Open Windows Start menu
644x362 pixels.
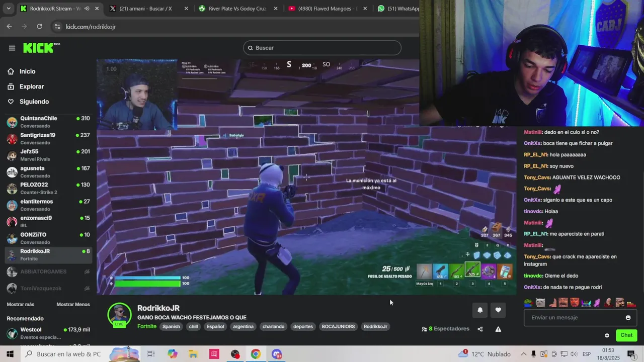10,354
